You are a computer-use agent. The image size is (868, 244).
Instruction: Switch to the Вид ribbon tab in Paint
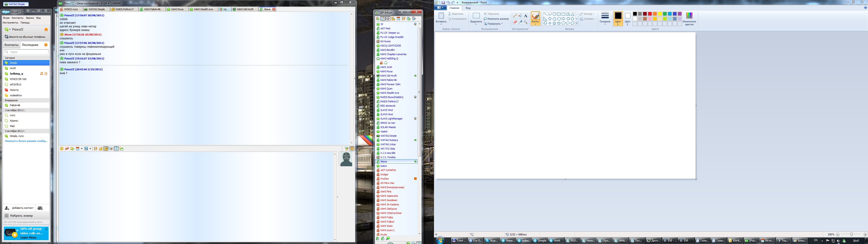coord(468,8)
